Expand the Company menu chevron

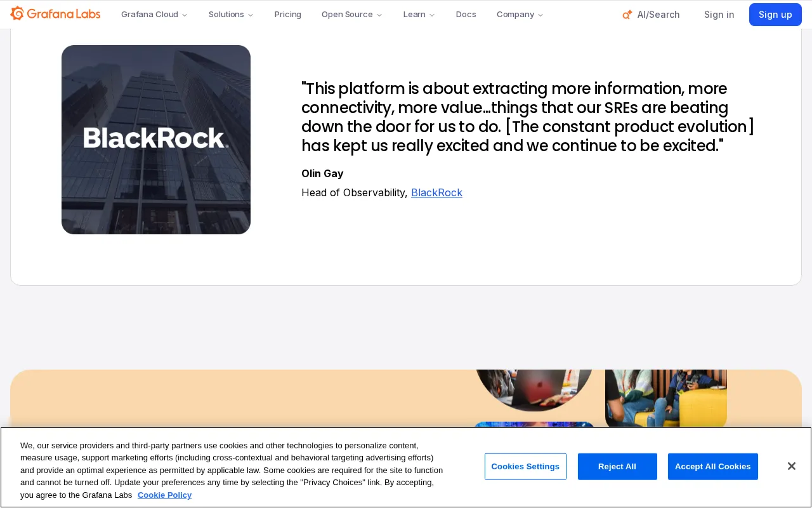click(540, 15)
